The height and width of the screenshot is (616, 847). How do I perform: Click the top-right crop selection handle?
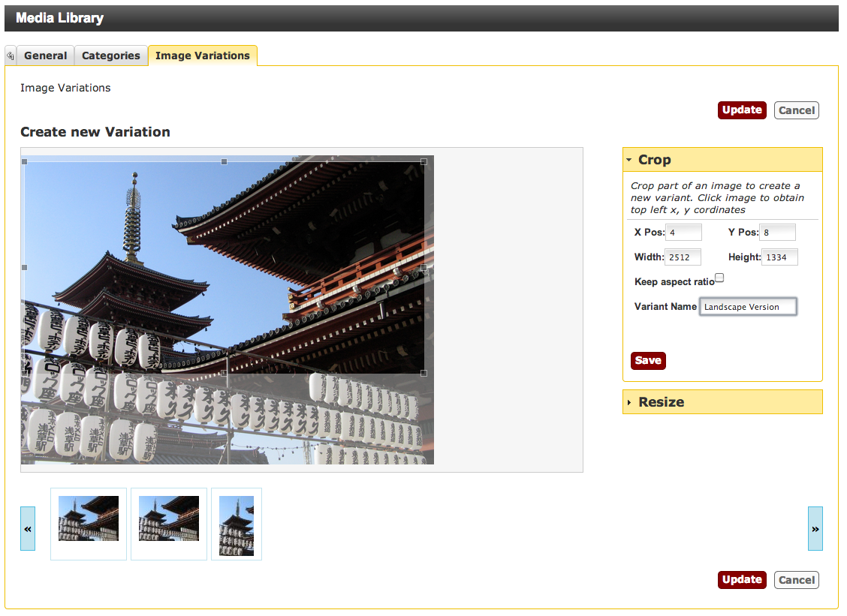pos(423,161)
